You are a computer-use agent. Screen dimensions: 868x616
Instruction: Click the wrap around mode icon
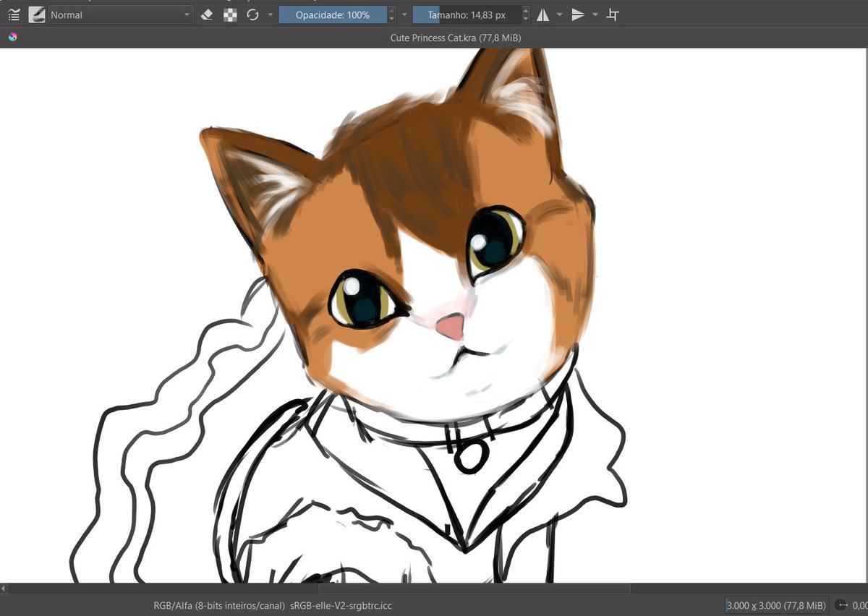[x=613, y=14]
